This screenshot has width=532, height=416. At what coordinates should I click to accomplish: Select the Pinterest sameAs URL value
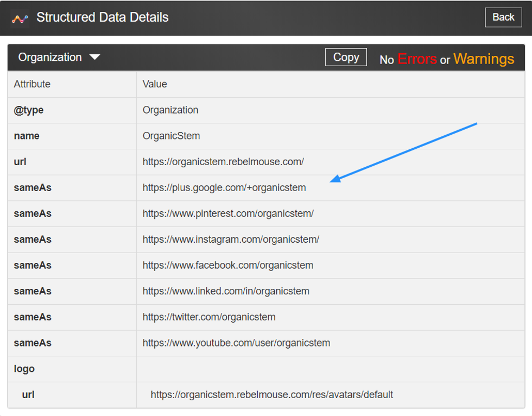pos(228,213)
